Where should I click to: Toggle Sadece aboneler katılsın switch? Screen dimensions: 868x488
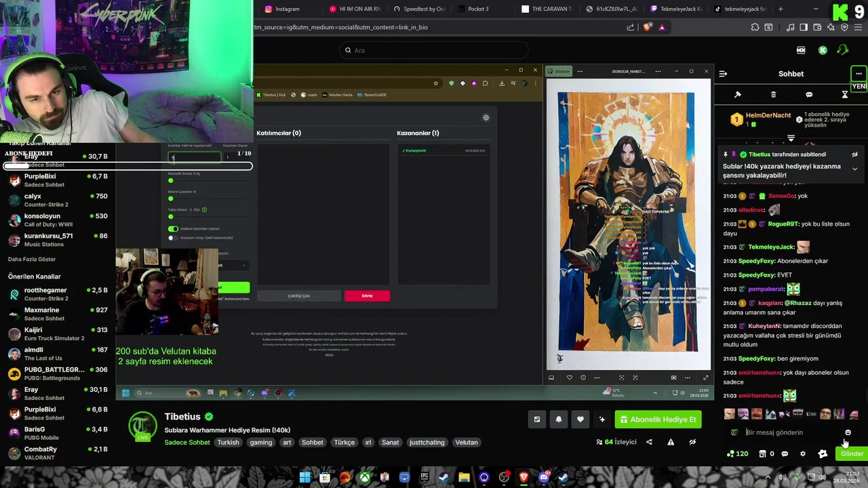coord(173,229)
